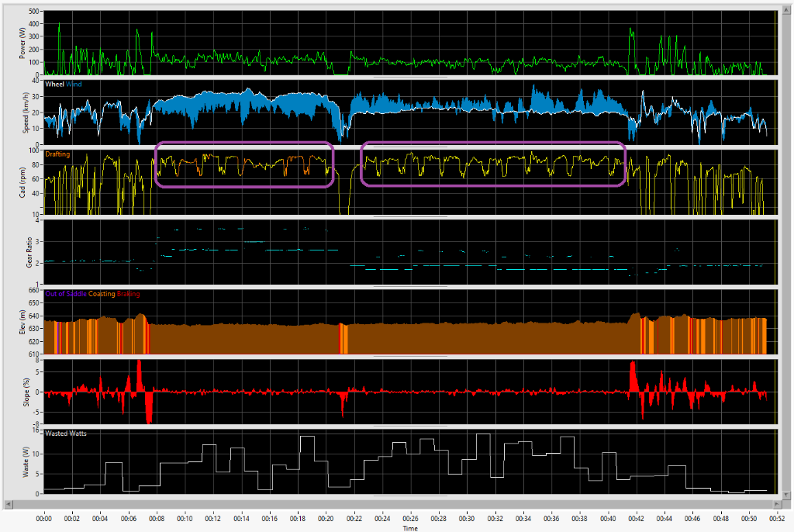Viewport: 794px width, 532px height.
Task: Click the 500 maximum value on Power axis
Action: 35,12
